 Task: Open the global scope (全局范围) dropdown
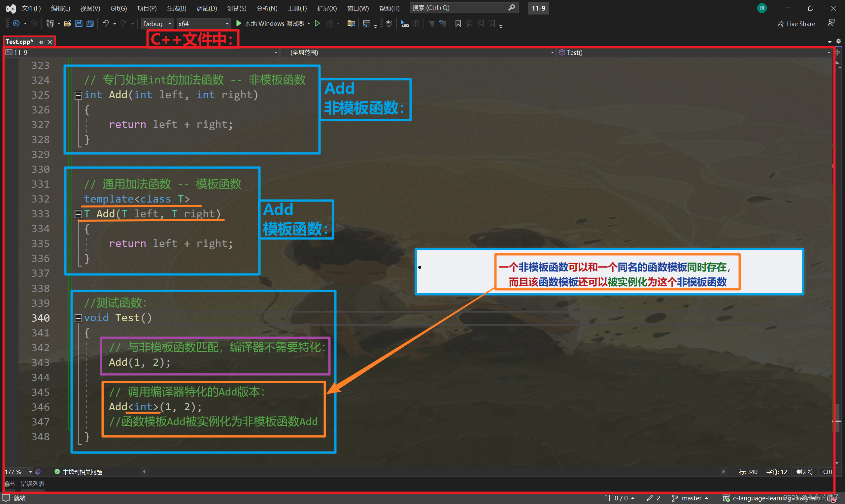click(421, 53)
